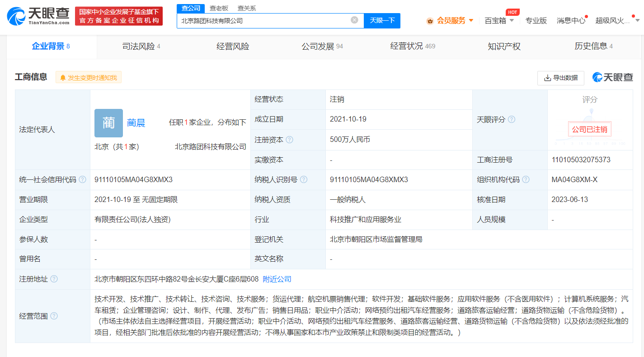The width and height of the screenshot is (644, 357).
Task: Click the help icon next to 经营范围
Action: pyautogui.click(x=54, y=316)
